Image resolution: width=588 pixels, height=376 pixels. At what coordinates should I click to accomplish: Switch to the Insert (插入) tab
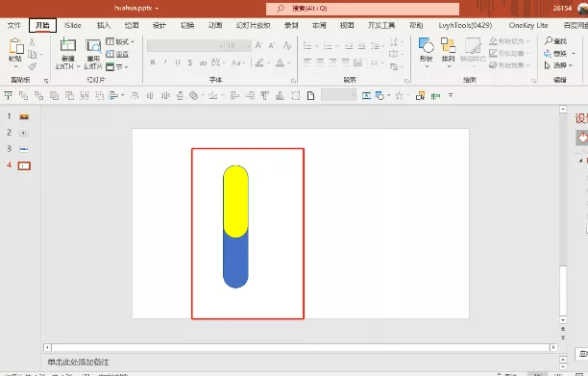[x=104, y=26]
